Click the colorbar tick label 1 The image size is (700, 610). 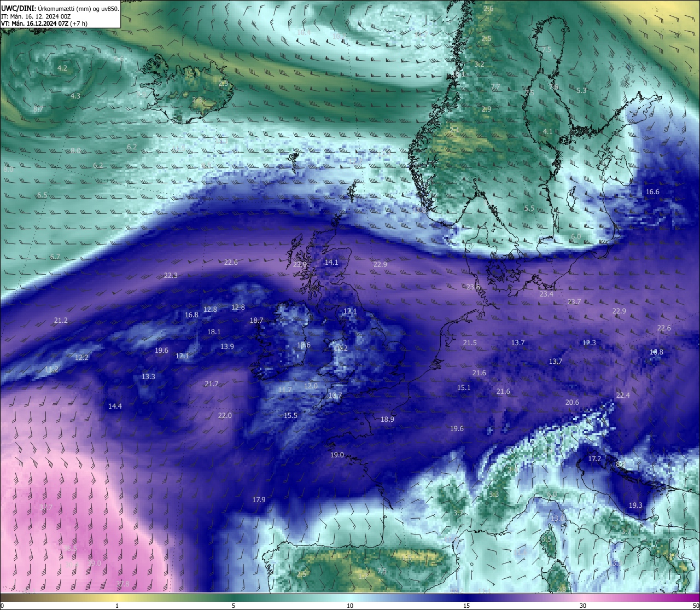pos(117,606)
